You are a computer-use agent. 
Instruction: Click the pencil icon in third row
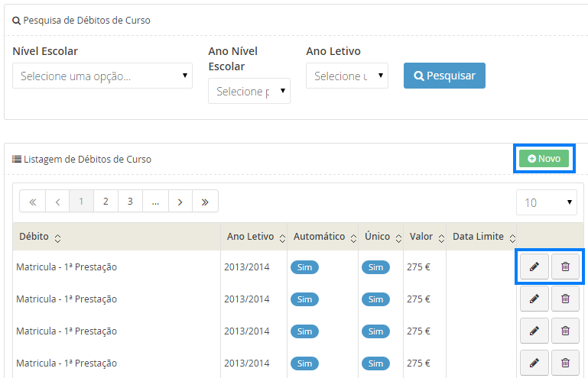[534, 331]
